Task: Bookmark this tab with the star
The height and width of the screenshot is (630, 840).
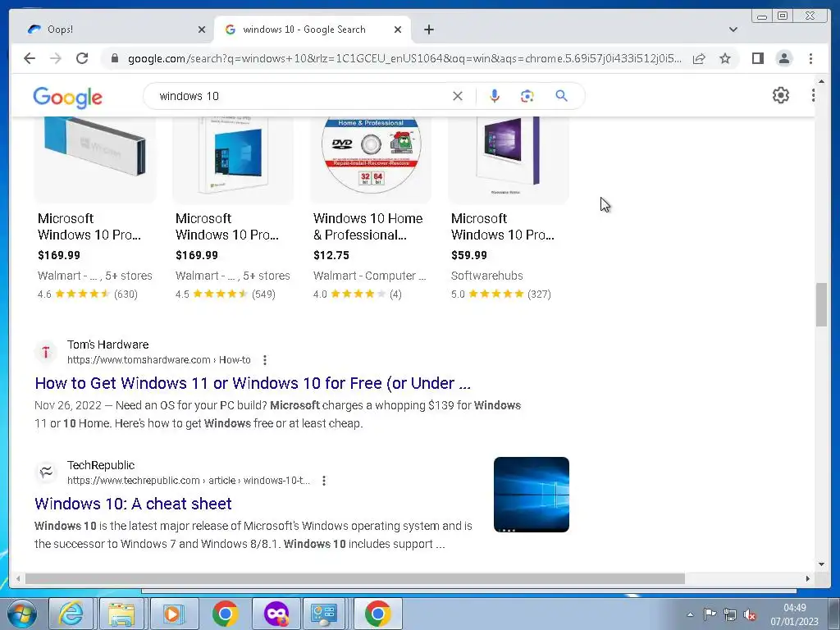Action: pos(725,58)
